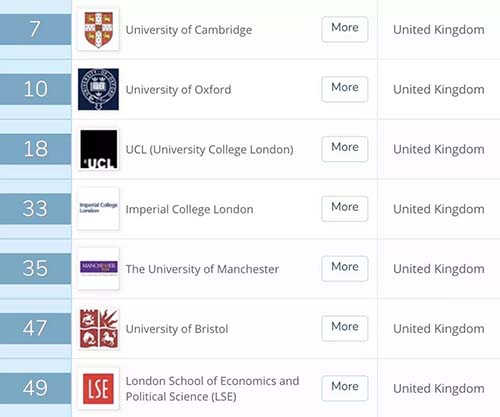Expand More for London School of Economics
This screenshot has height=417, width=500.
coord(345,388)
